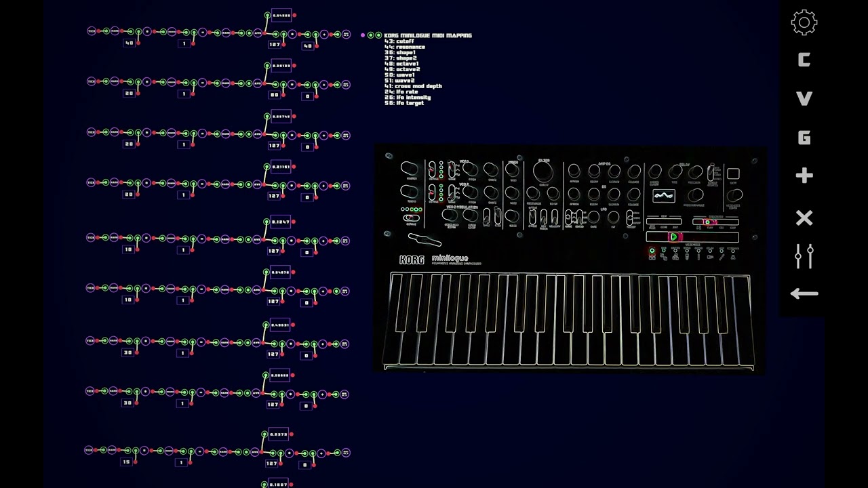Open the mixer sliders icon
This screenshot has height=488, width=868.
tap(804, 256)
